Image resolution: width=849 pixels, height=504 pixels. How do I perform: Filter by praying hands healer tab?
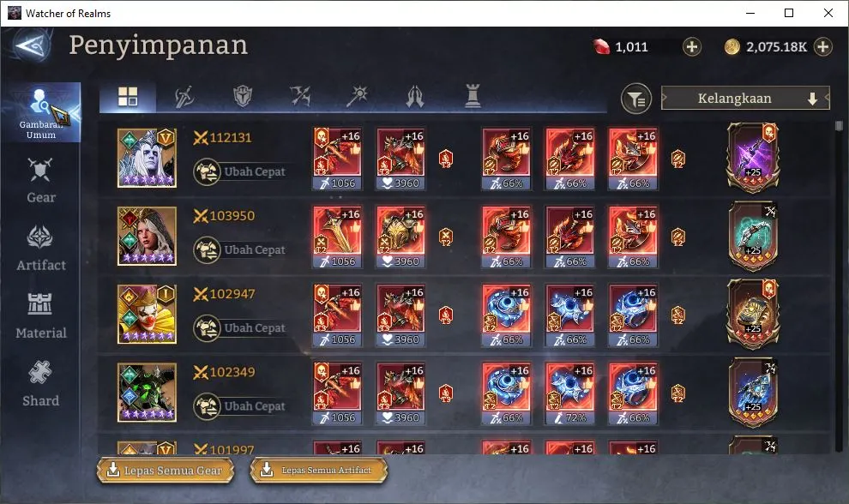pyautogui.click(x=415, y=96)
